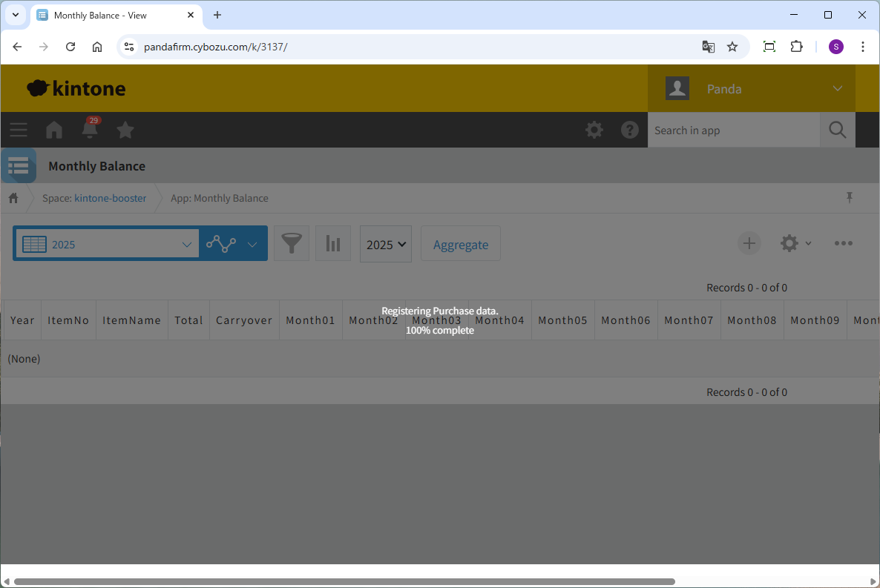The image size is (880, 588).
Task: Pin the breadcrumb bar with the pin icon
Action: pos(850,198)
